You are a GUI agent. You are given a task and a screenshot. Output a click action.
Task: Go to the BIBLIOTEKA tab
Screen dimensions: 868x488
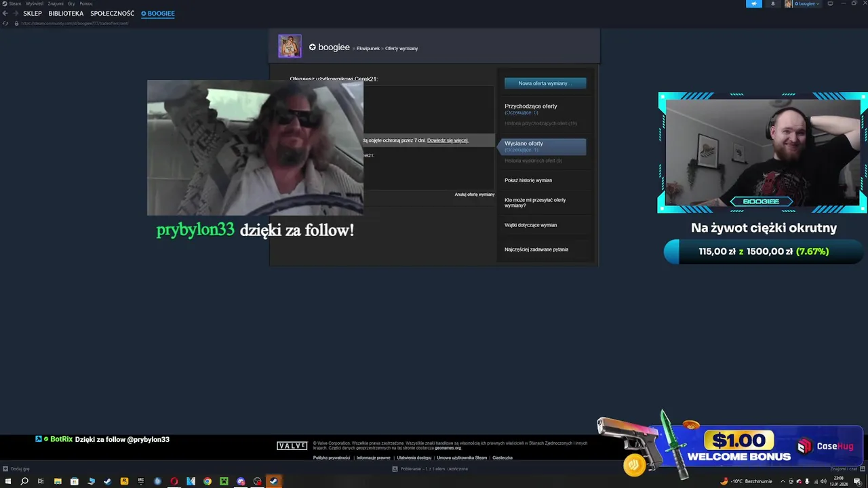coord(66,14)
